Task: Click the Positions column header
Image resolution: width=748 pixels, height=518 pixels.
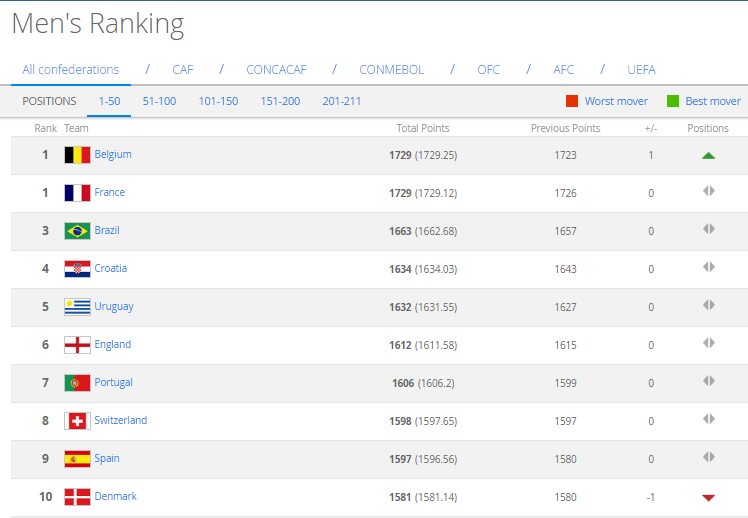Action: [708, 128]
